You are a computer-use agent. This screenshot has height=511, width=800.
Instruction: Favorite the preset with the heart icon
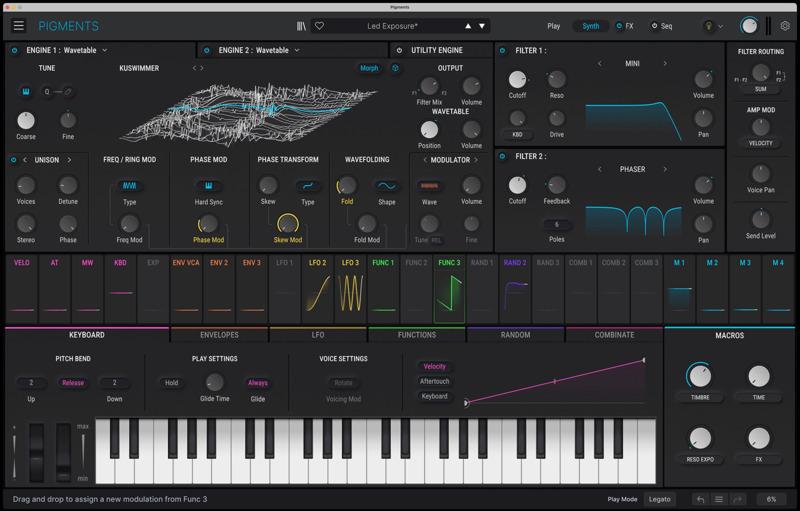pos(319,26)
